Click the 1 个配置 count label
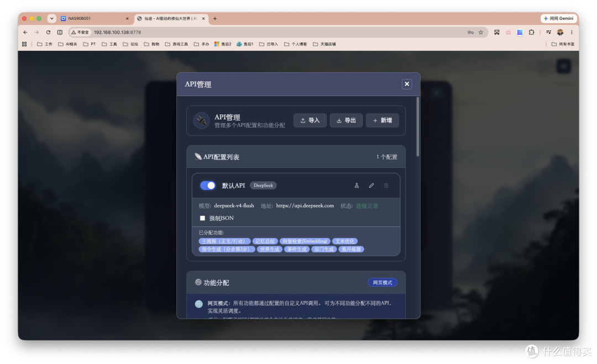The height and width of the screenshot is (364, 597). point(386,157)
